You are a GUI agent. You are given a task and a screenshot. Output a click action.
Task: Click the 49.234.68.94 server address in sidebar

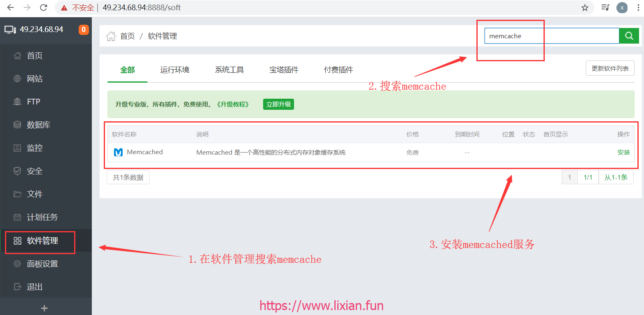pyautogui.click(x=42, y=30)
